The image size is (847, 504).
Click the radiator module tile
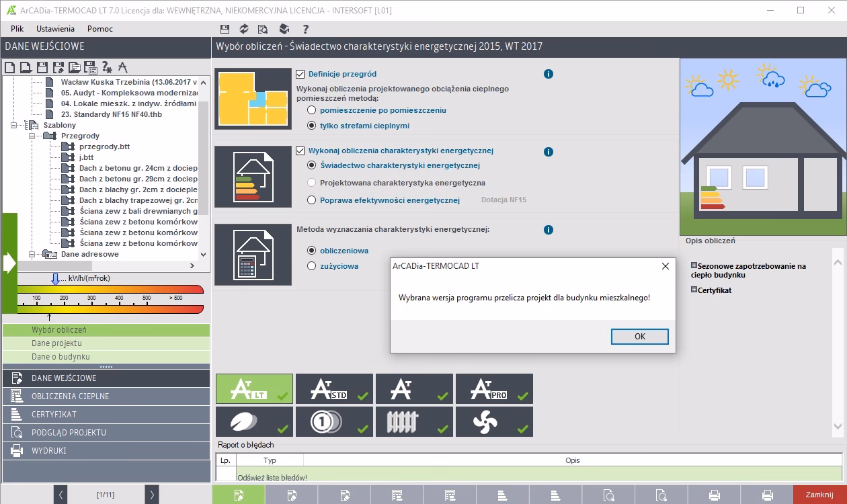pos(414,422)
